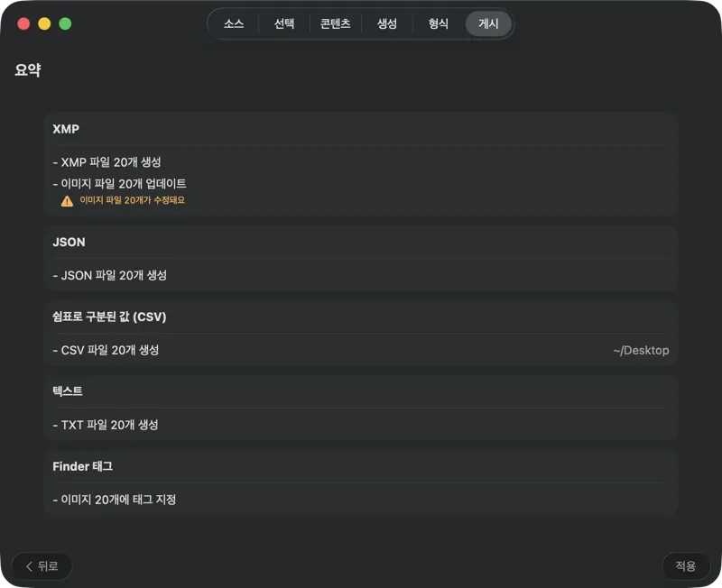
Task: Select the 생성 tab
Action: 387,24
